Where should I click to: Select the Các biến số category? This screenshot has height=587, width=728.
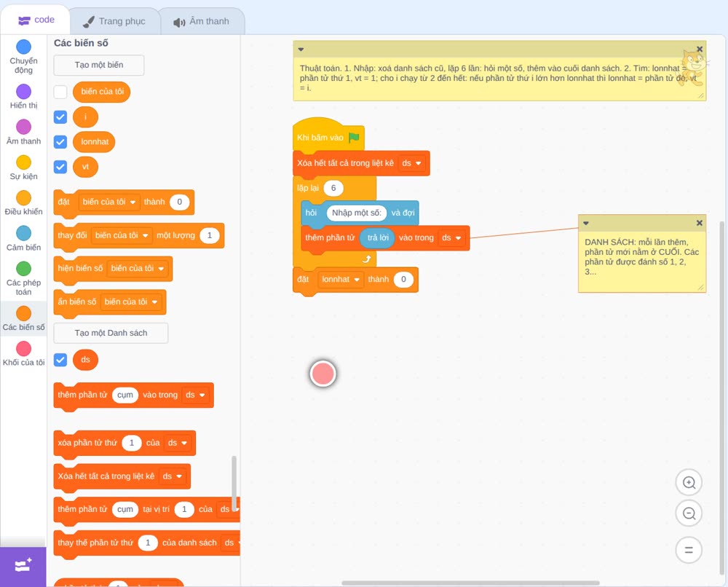24,318
